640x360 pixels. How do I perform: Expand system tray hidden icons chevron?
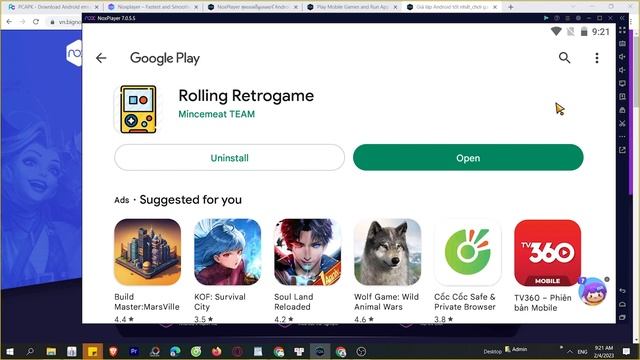pyautogui.click(x=569, y=351)
